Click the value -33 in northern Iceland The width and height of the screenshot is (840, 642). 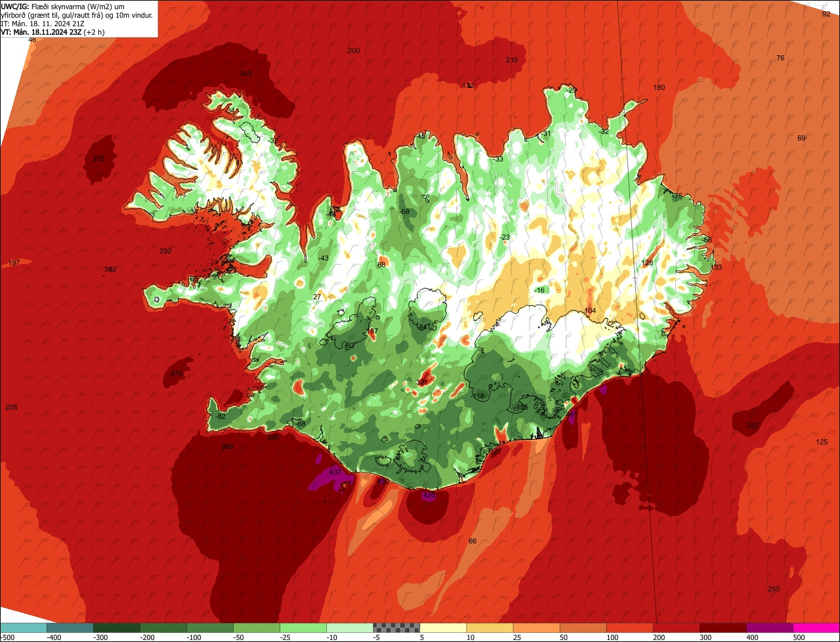coord(498,159)
